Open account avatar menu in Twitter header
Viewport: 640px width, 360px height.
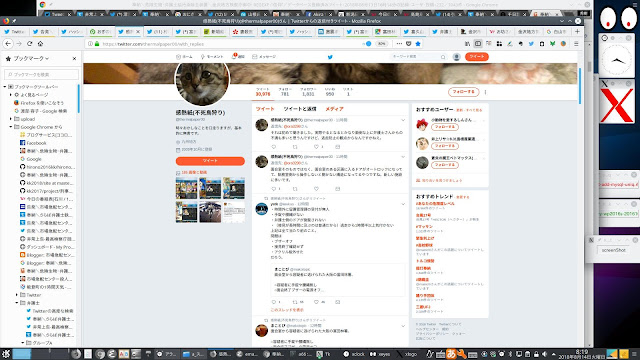pos(457,57)
